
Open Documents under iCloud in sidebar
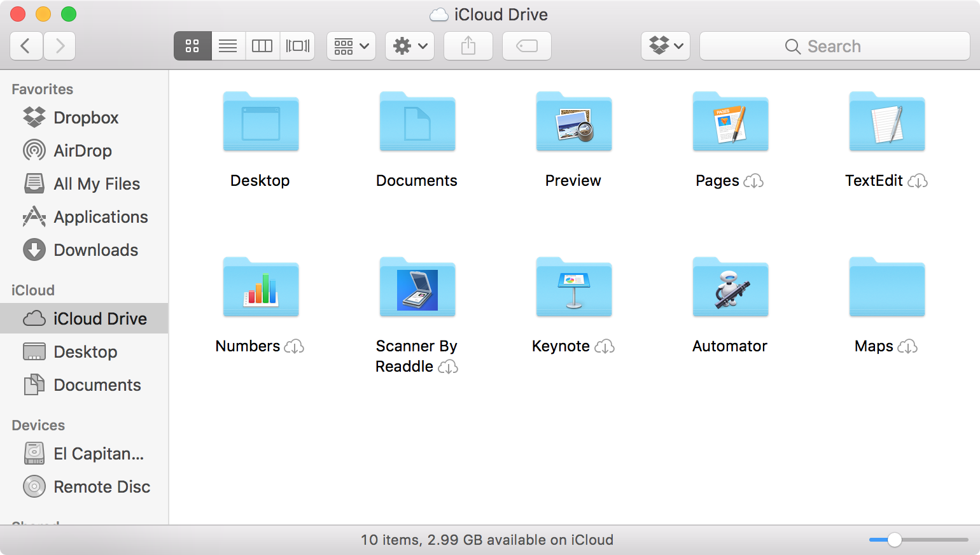tap(84, 385)
